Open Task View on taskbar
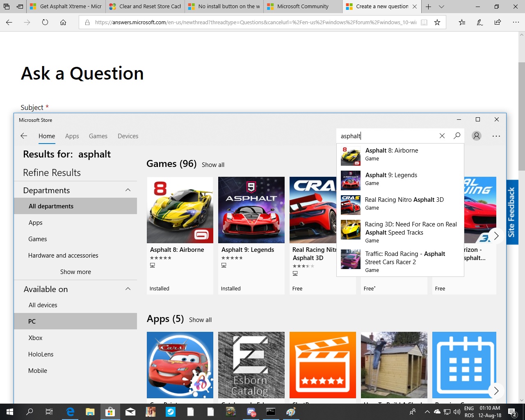 pos(49,412)
